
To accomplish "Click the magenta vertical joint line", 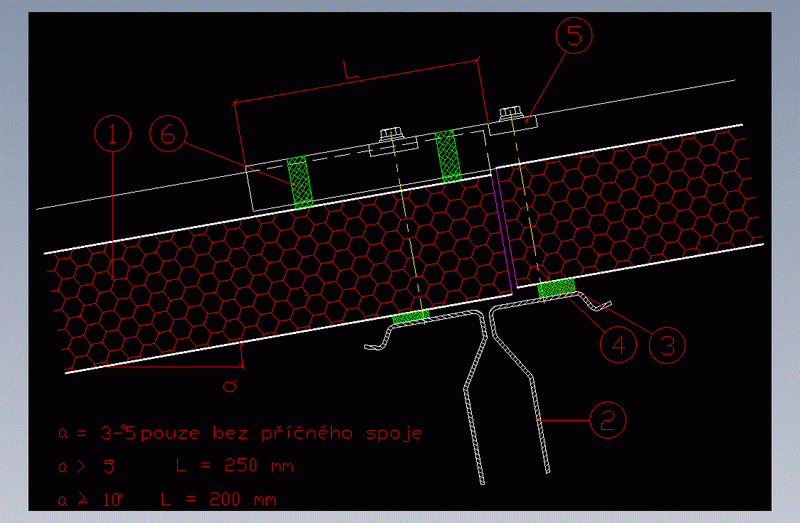I will [504, 225].
